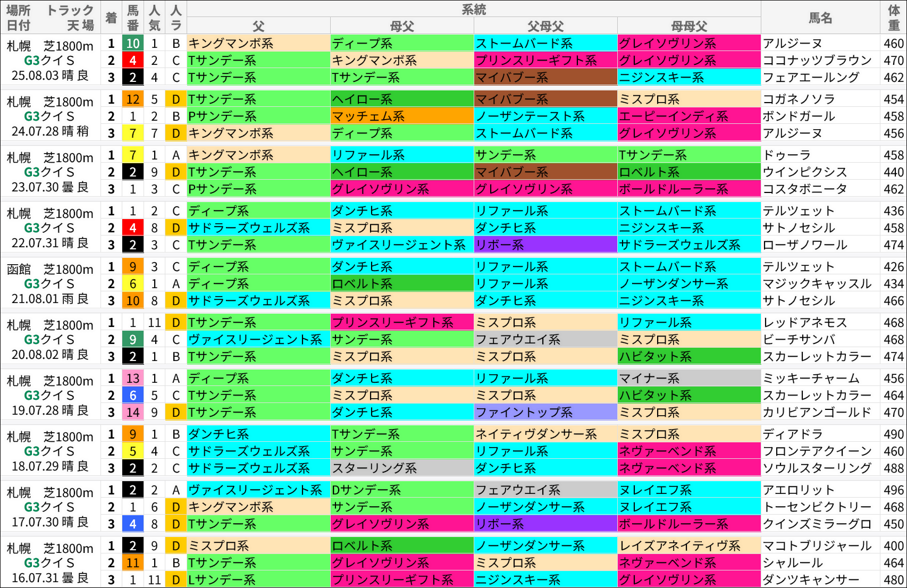This screenshot has width=907, height=588.
Task: Click horse name ミッキーチャーム
Action: click(811, 379)
